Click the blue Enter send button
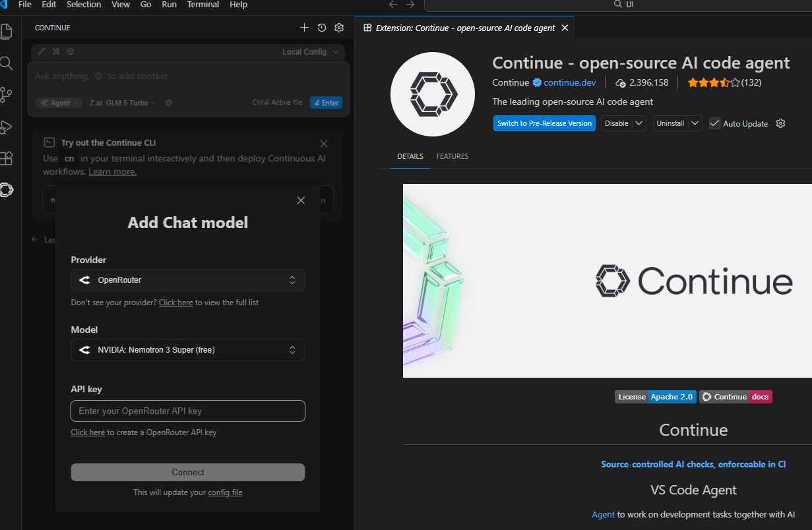Viewport: 812px width, 530px height. point(326,103)
